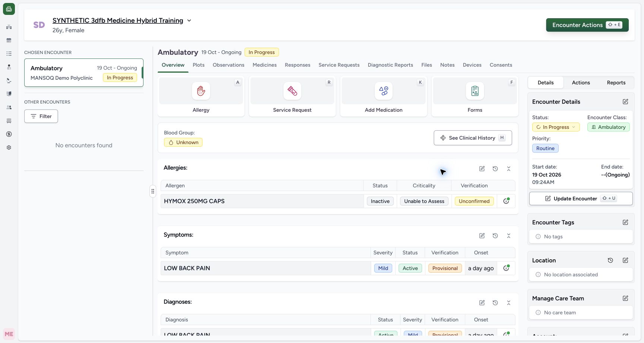Edit the Symptoms section
Viewport: 644px width, 343px height.
[x=482, y=236]
